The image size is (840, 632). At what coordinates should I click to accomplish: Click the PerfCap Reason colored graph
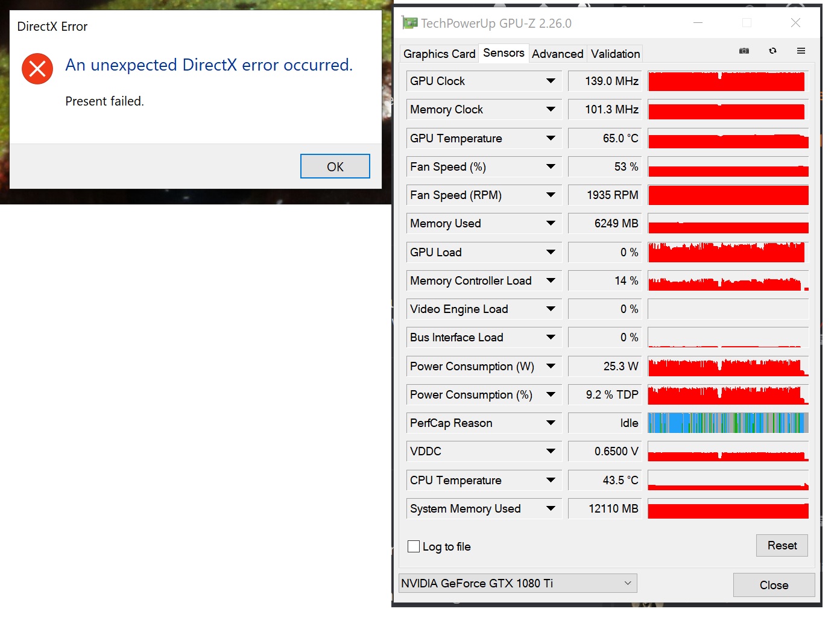click(x=728, y=423)
